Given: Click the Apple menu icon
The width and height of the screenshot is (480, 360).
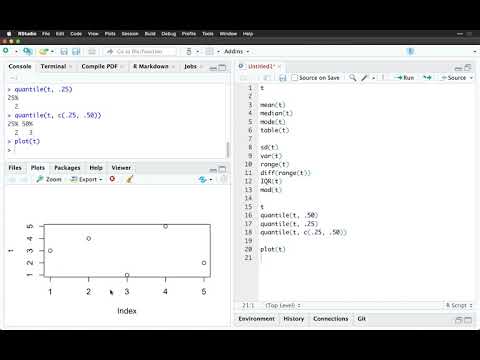Looking at the screenshot, I should coord(9,34).
